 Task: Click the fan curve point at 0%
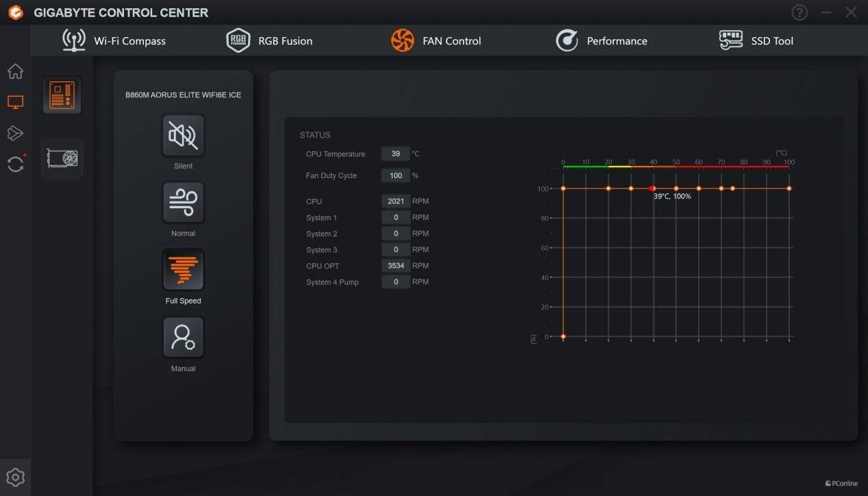click(563, 336)
